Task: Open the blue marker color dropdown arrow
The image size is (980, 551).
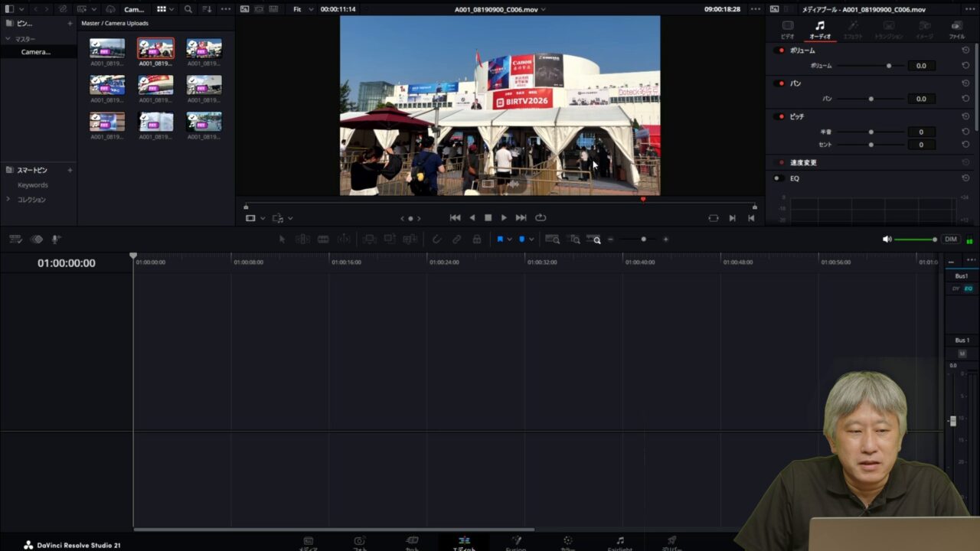Action: click(x=531, y=240)
